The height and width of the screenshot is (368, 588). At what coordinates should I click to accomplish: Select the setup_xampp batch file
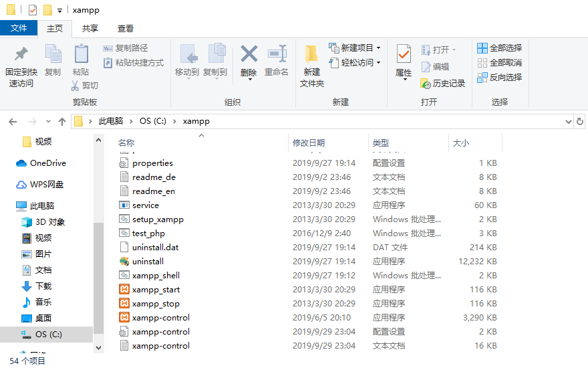point(152,219)
